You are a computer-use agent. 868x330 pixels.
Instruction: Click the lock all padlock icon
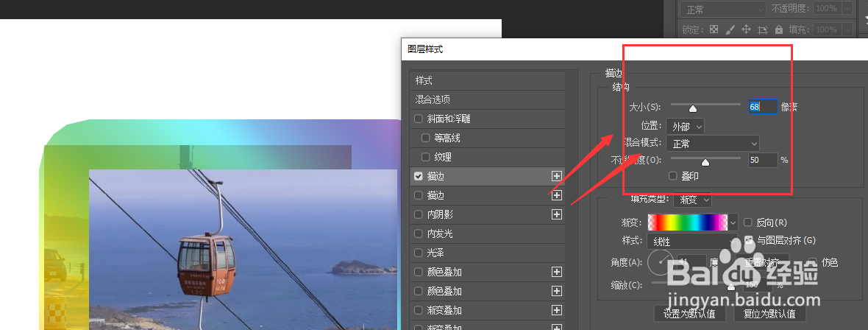click(x=778, y=29)
